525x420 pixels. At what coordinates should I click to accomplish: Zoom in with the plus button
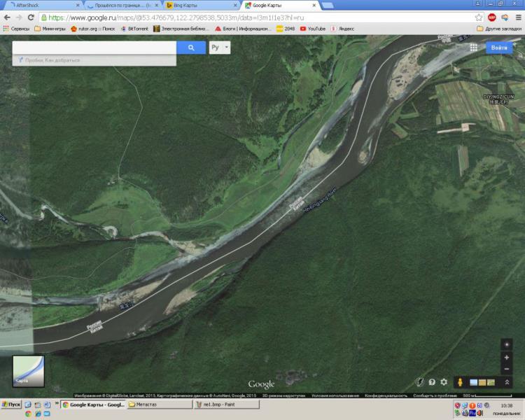[x=507, y=358]
